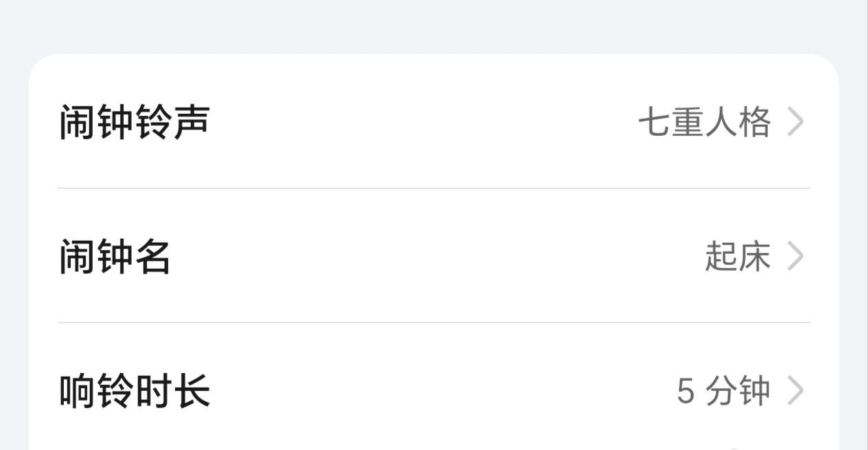The image size is (868, 450).
Task: Open the 闹钟铃声 ringtone setting
Action: (x=434, y=122)
